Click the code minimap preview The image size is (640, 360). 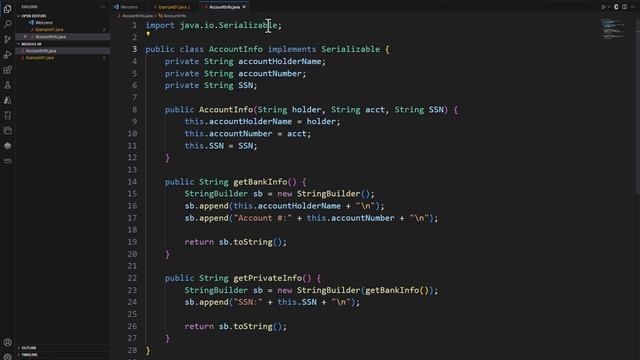tap(612, 29)
